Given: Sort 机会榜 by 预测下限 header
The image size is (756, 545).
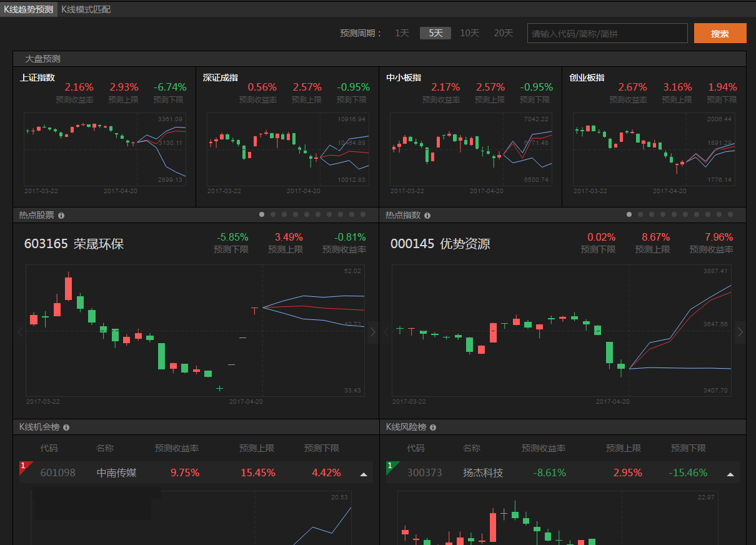Looking at the screenshot, I should (322, 448).
